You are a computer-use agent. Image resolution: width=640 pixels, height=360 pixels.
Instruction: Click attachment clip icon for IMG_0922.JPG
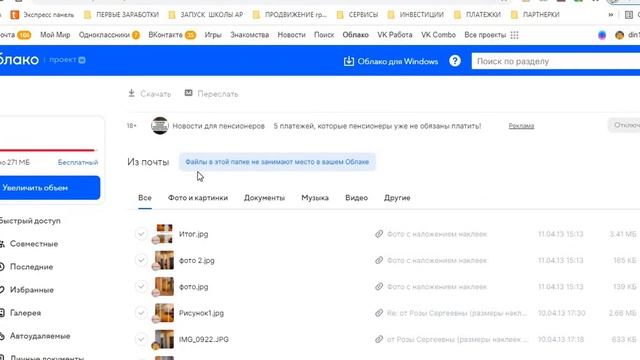(x=379, y=339)
